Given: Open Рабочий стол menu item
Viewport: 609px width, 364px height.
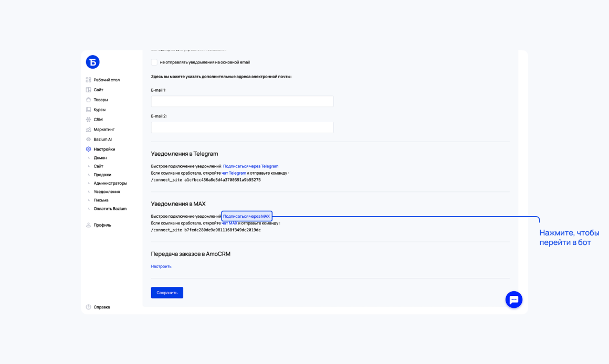Looking at the screenshot, I should [107, 80].
